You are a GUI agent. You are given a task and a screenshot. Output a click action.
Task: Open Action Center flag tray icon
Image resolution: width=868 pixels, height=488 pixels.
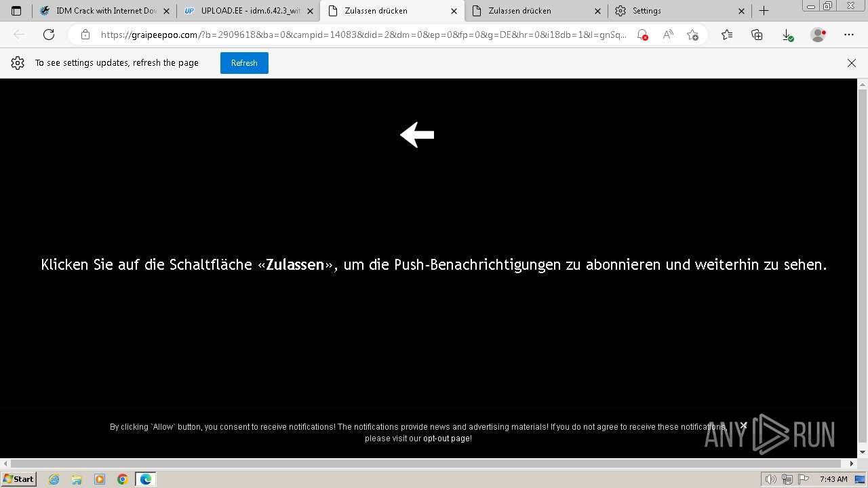point(802,479)
